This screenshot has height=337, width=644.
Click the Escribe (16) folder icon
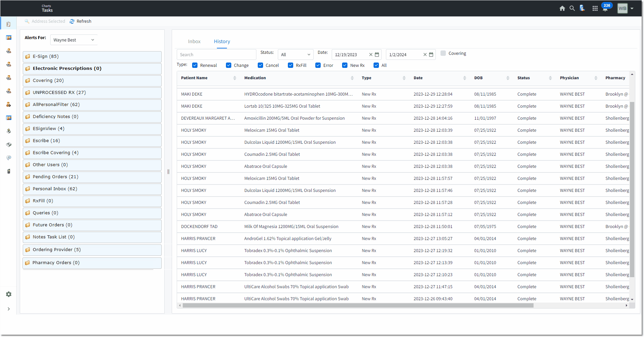pos(28,141)
